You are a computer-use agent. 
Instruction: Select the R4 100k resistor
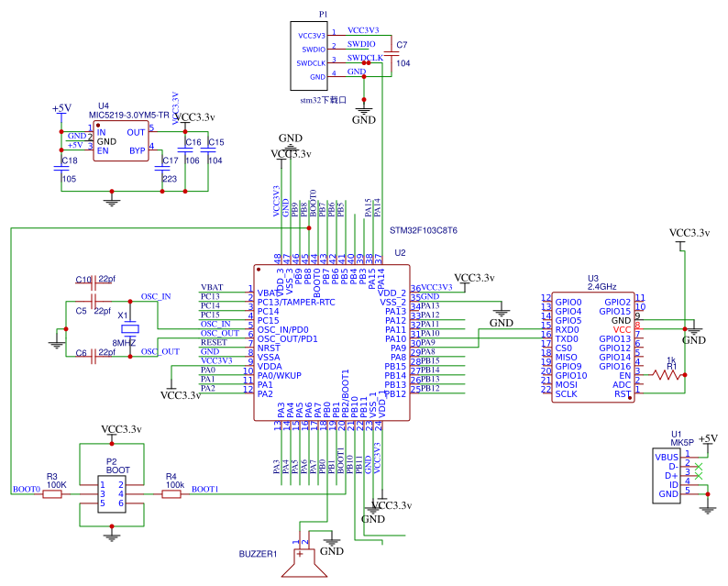click(x=171, y=494)
